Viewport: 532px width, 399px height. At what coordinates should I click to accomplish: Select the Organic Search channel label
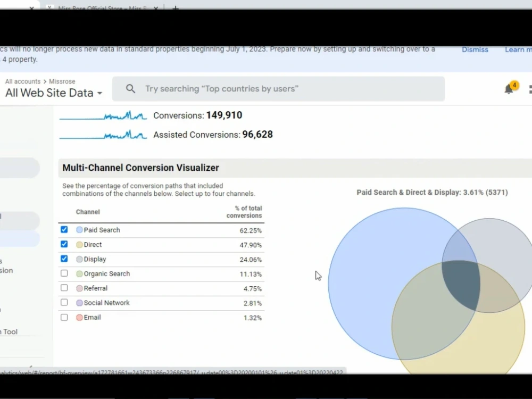click(x=107, y=274)
